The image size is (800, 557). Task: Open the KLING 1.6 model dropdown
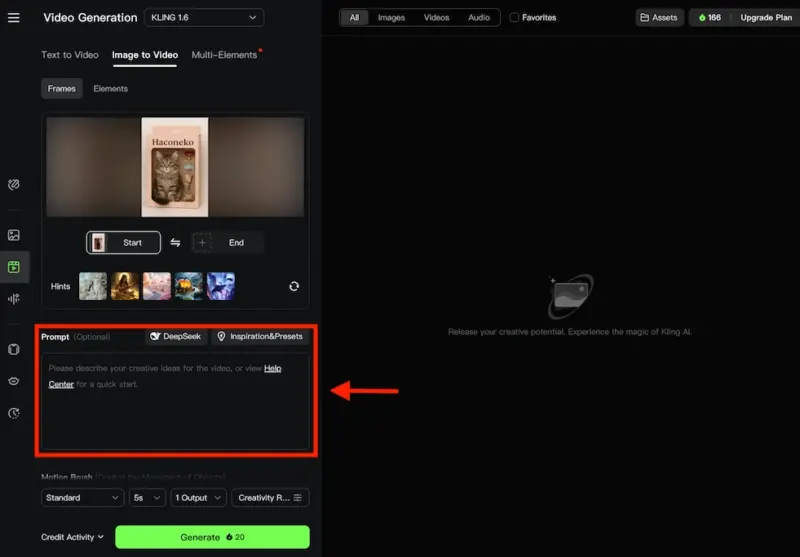(204, 17)
